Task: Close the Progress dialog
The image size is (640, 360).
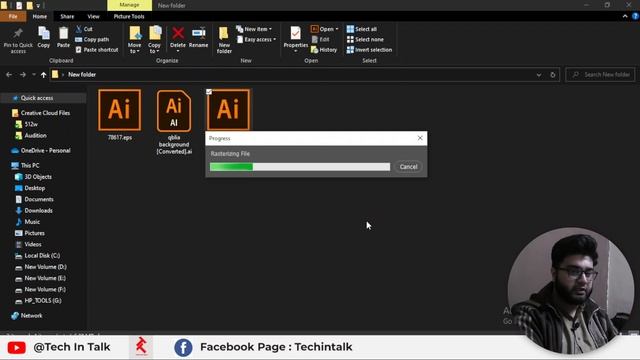Action: click(x=420, y=138)
